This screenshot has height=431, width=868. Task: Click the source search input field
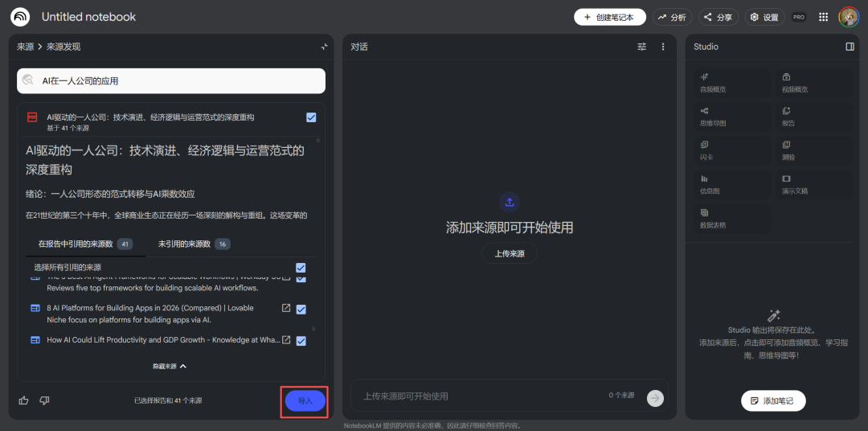[x=171, y=81]
